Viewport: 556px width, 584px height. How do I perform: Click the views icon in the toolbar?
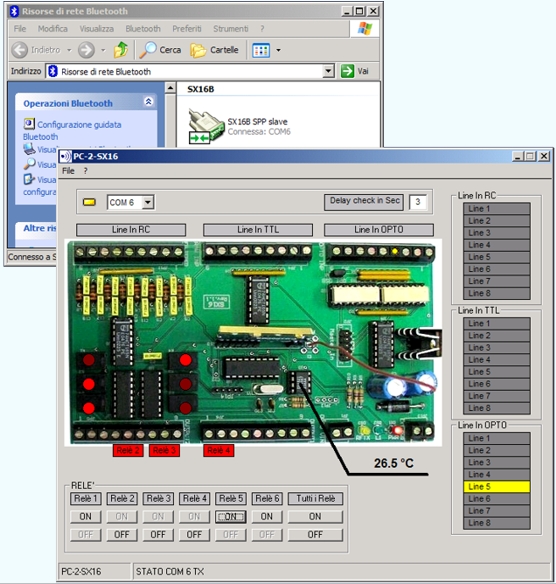[x=261, y=50]
